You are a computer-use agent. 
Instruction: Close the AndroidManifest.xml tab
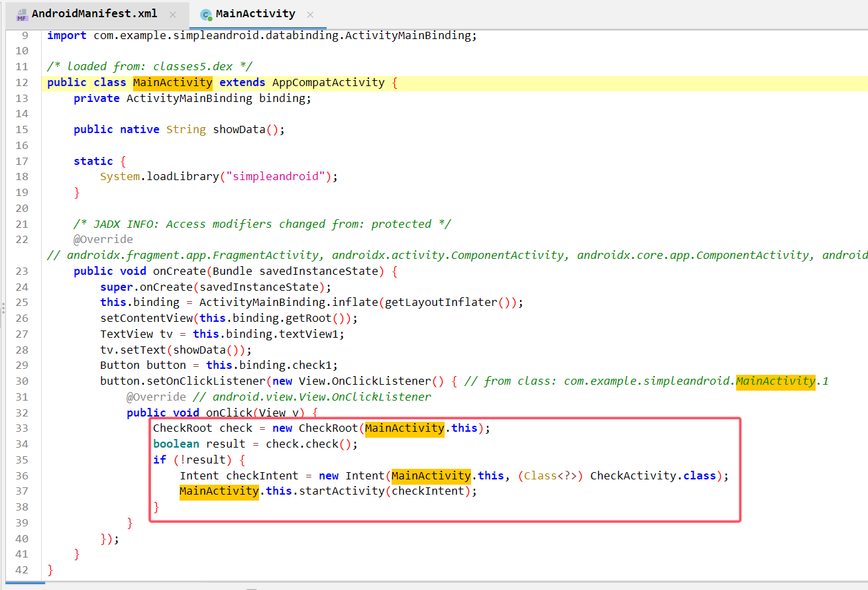pyautogui.click(x=173, y=15)
